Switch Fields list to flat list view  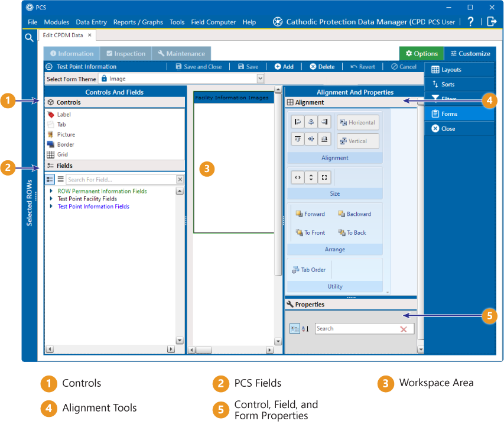click(60, 179)
